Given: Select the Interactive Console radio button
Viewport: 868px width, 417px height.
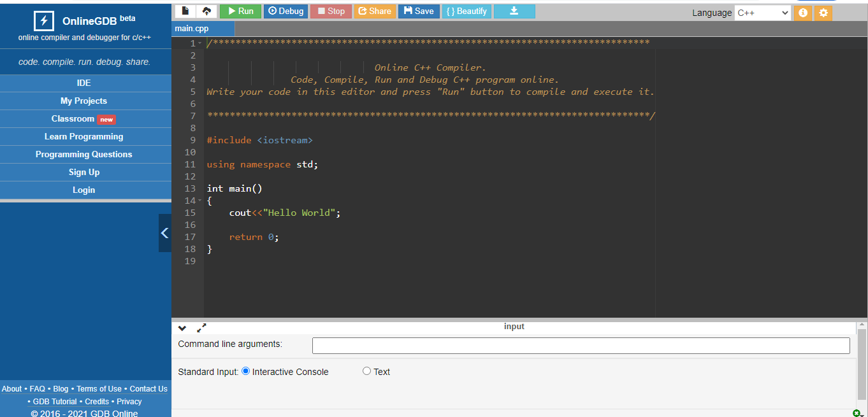Looking at the screenshot, I should point(246,371).
